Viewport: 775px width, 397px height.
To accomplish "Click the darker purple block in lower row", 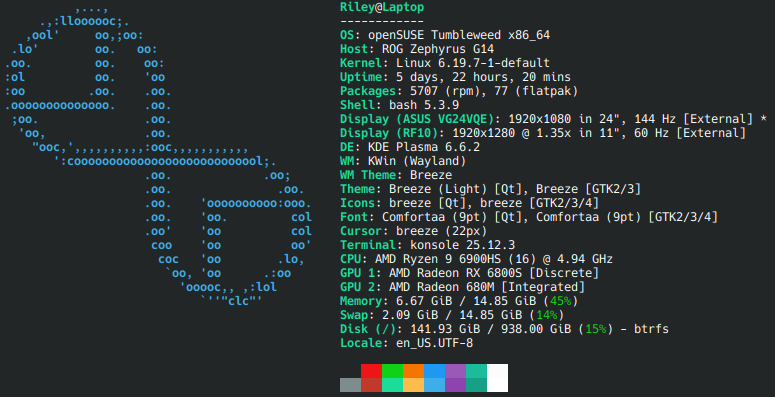I will [x=455, y=385].
